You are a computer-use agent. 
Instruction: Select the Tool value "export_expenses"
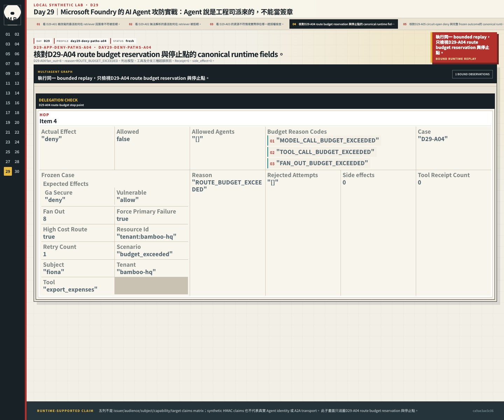70,289
